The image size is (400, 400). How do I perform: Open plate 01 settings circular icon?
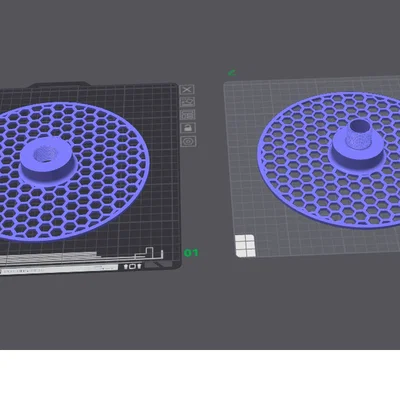tap(188, 142)
